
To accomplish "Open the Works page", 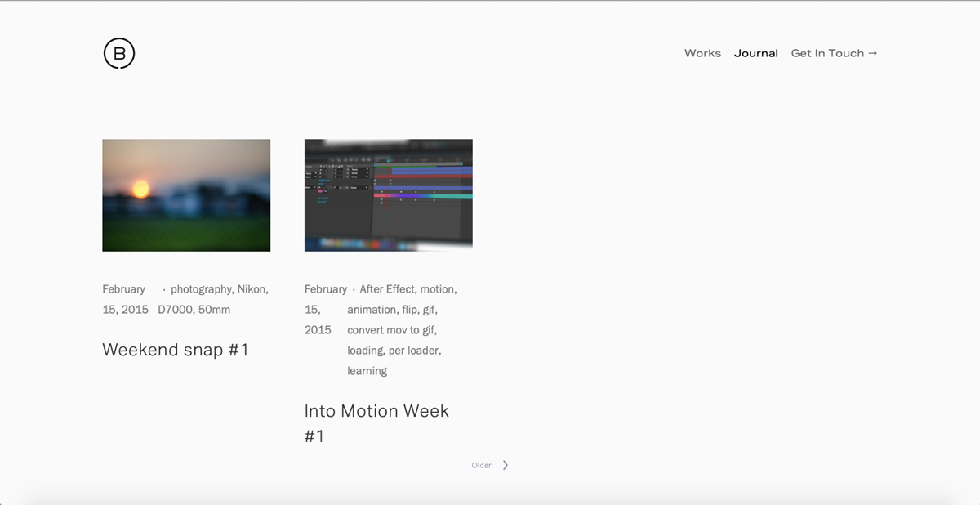I will click(702, 53).
